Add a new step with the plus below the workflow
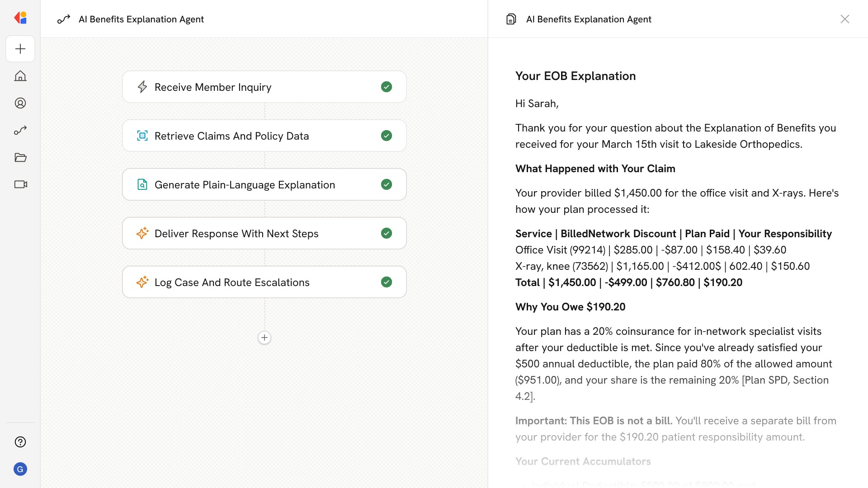Viewport: 868px width, 488px height. click(x=264, y=338)
